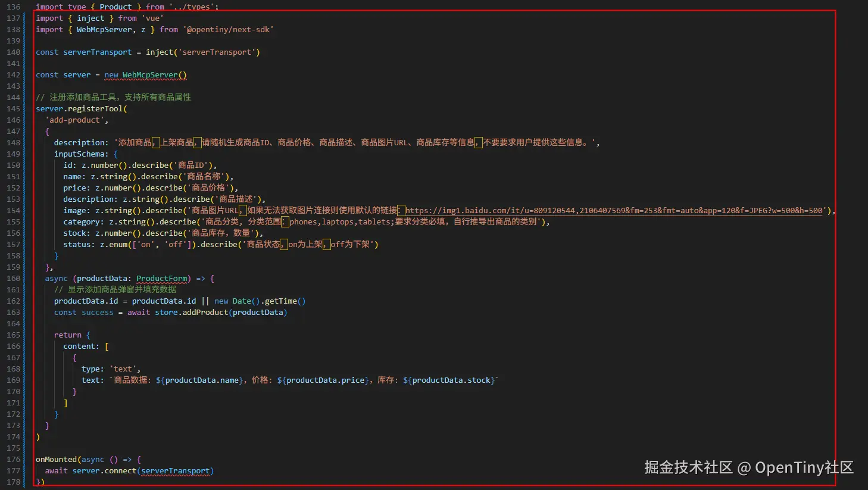Select the 'add-product' tool name string
Viewport: 868px width, 490px height.
click(74, 120)
